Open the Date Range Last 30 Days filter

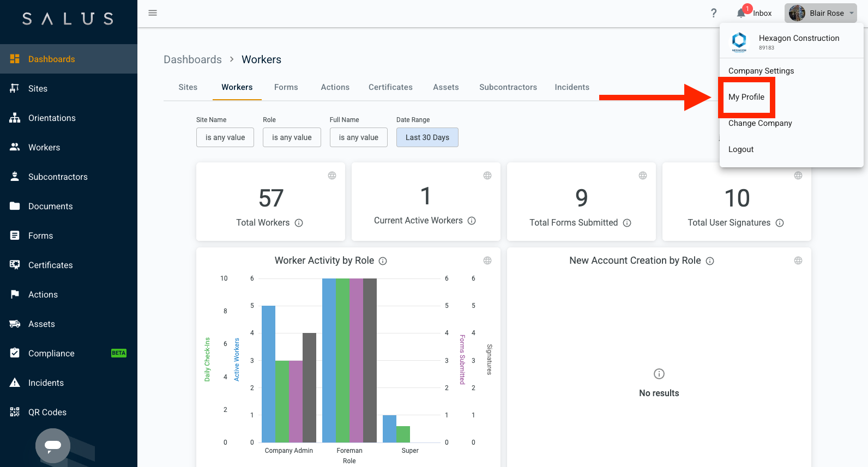tap(427, 137)
